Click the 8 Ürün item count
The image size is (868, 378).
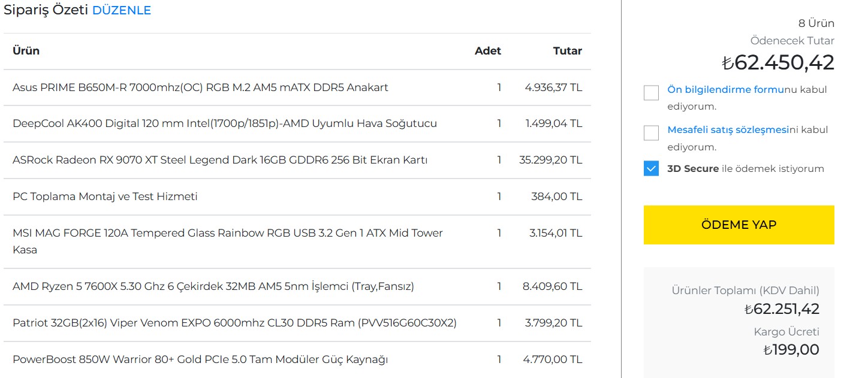(816, 23)
